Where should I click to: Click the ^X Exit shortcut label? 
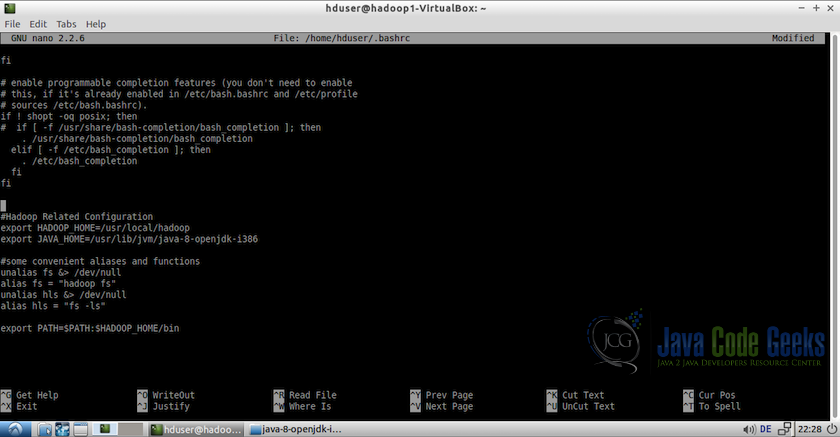click(19, 406)
